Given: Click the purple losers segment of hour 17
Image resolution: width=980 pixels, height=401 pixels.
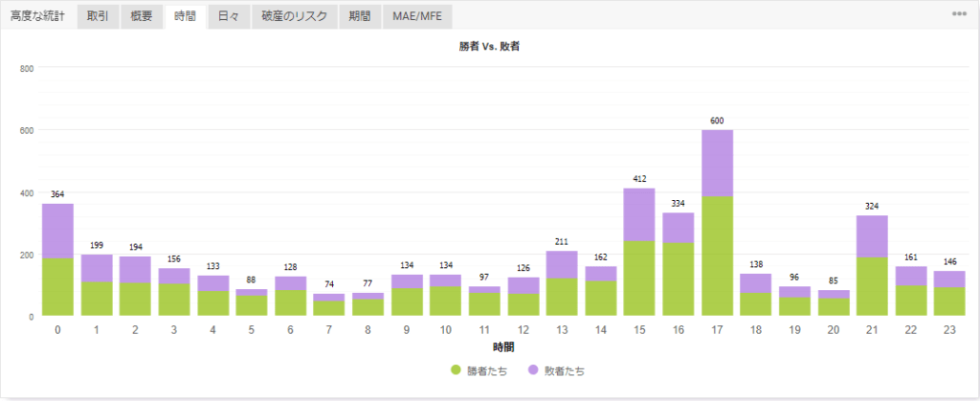Looking at the screenshot, I should point(717,163).
